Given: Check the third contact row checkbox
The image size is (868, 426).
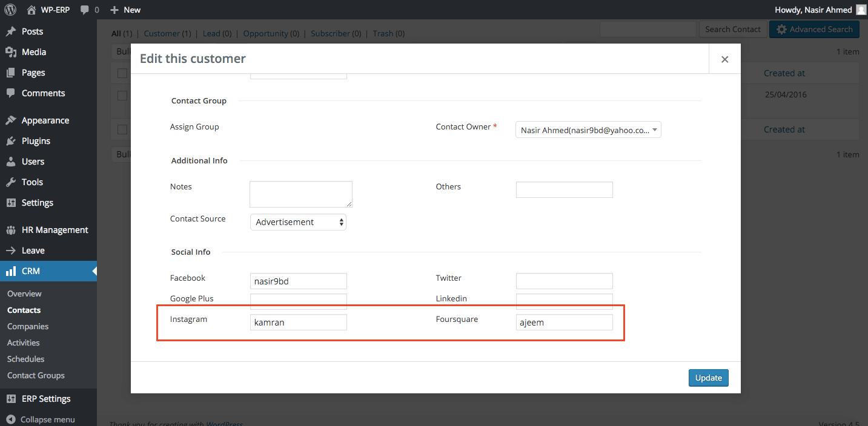Looking at the screenshot, I should point(122,129).
